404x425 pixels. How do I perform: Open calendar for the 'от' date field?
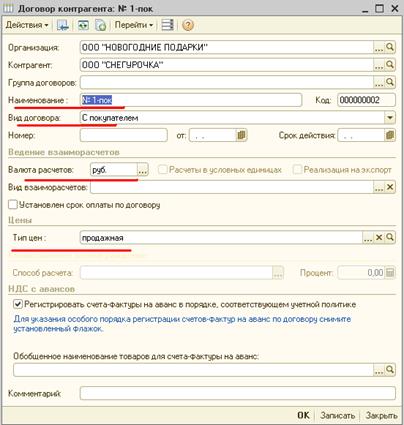[241, 135]
